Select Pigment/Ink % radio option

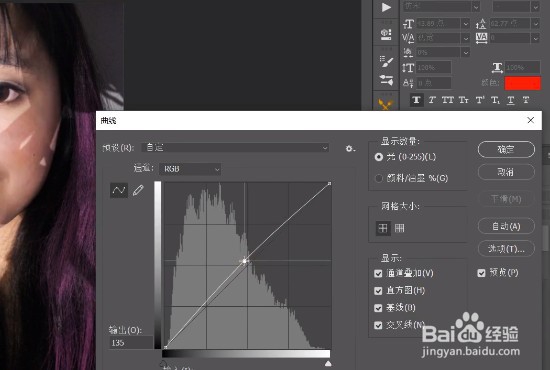coord(379,179)
